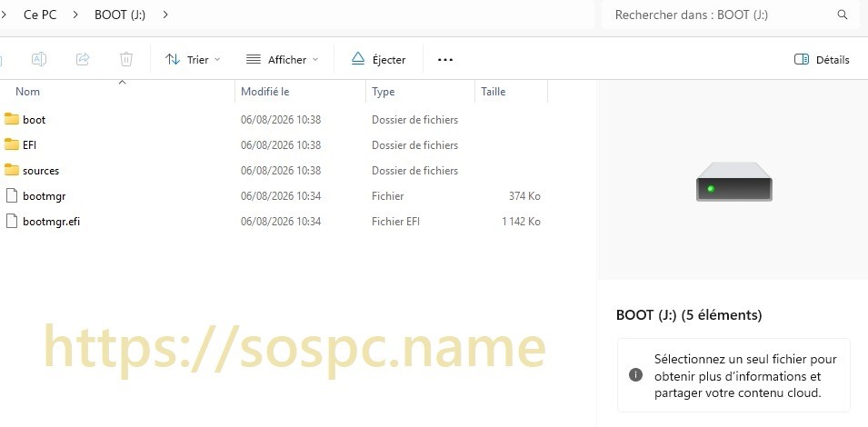Screen dimensions: 868x427
Task: Click the bootmgr file name
Action: (45, 196)
